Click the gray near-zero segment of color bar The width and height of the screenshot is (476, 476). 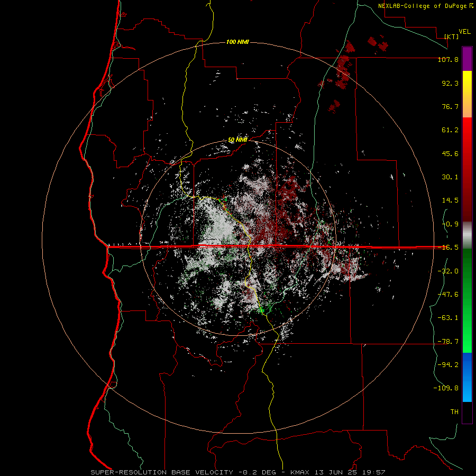pos(467,234)
